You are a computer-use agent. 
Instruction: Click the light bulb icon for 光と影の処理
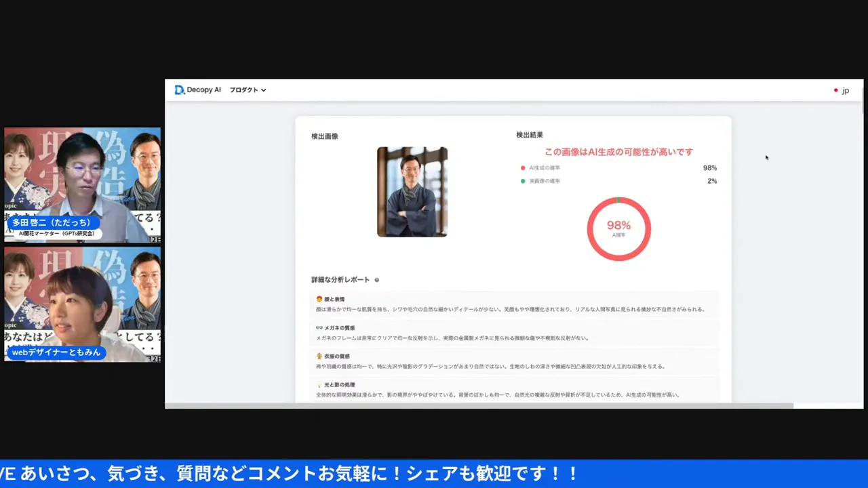pyautogui.click(x=319, y=384)
